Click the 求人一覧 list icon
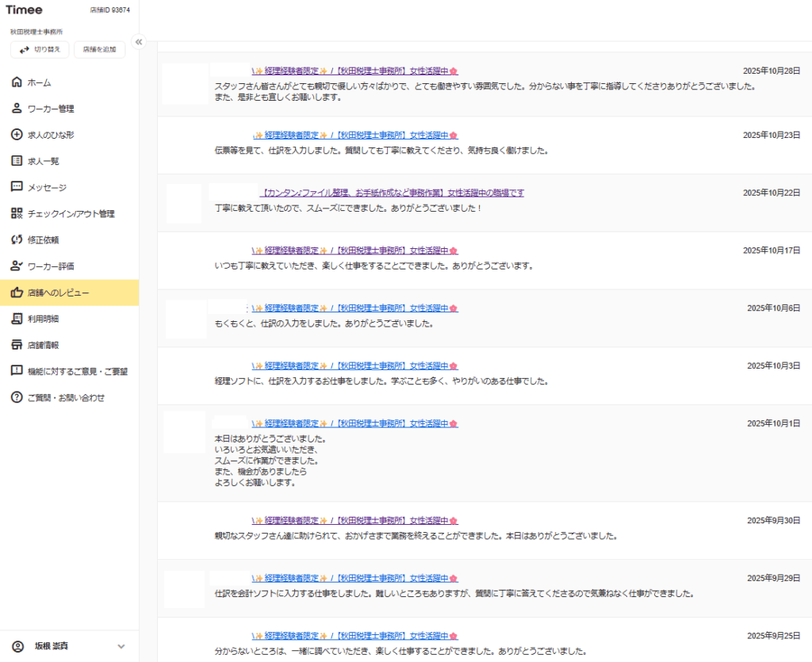The width and height of the screenshot is (812, 662). tap(17, 161)
